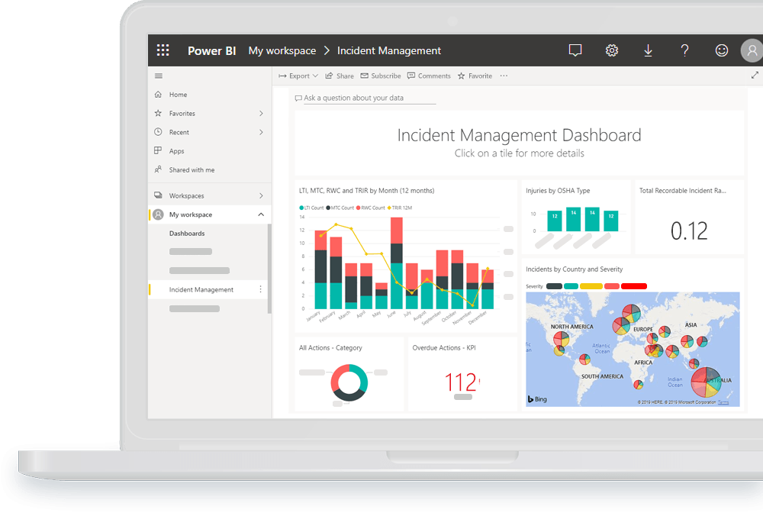This screenshot has height=532, width=763.
Task: Click the map Terms link
Action: 723,402
